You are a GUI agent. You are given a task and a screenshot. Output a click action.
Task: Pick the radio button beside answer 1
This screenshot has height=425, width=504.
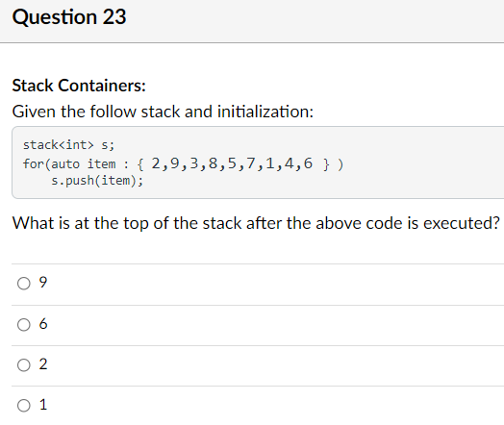pos(24,406)
